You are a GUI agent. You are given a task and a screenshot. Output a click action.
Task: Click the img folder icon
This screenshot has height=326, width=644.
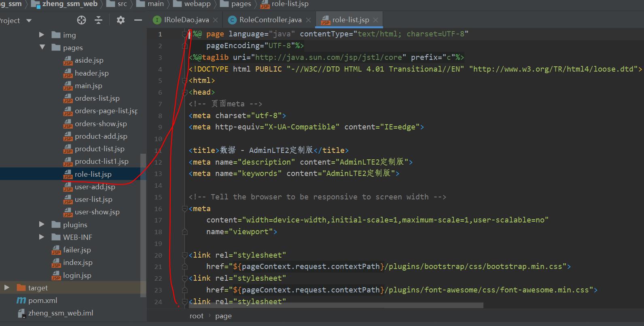56,35
